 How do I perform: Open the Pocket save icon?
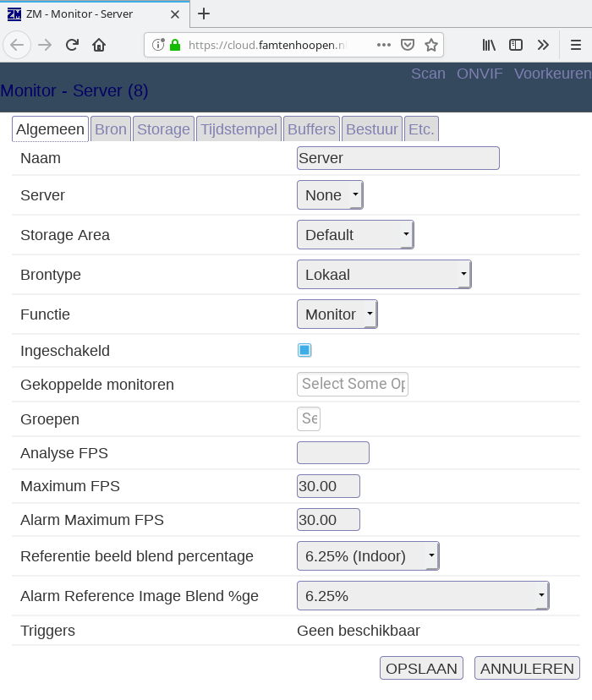(x=408, y=45)
